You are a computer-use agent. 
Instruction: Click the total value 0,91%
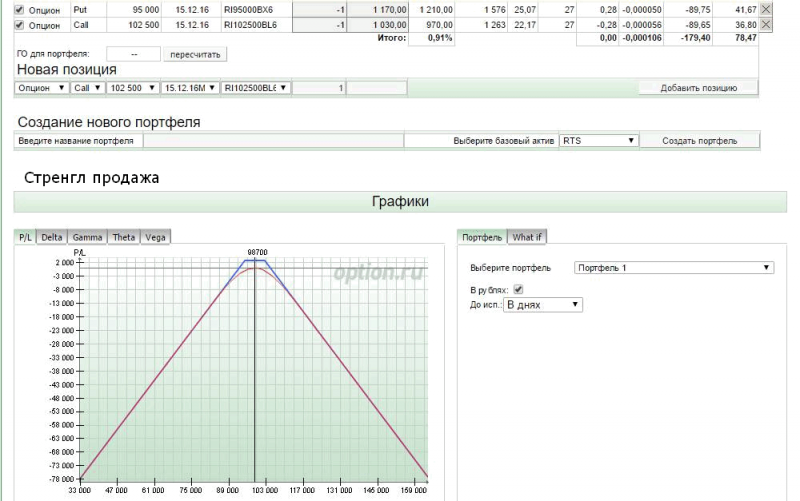click(x=440, y=38)
